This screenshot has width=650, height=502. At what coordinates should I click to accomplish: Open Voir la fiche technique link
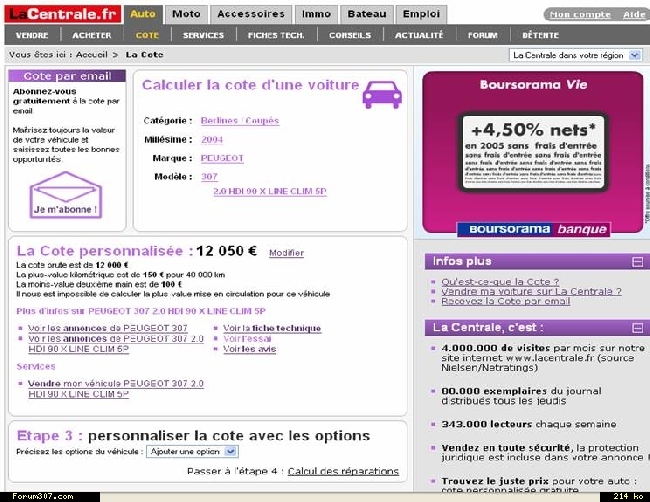tap(272, 328)
